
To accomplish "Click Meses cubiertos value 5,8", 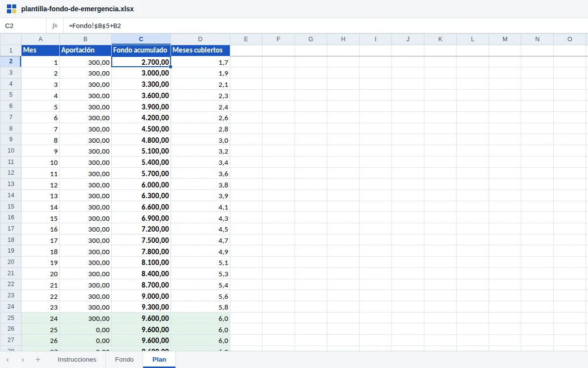I will [x=200, y=307].
